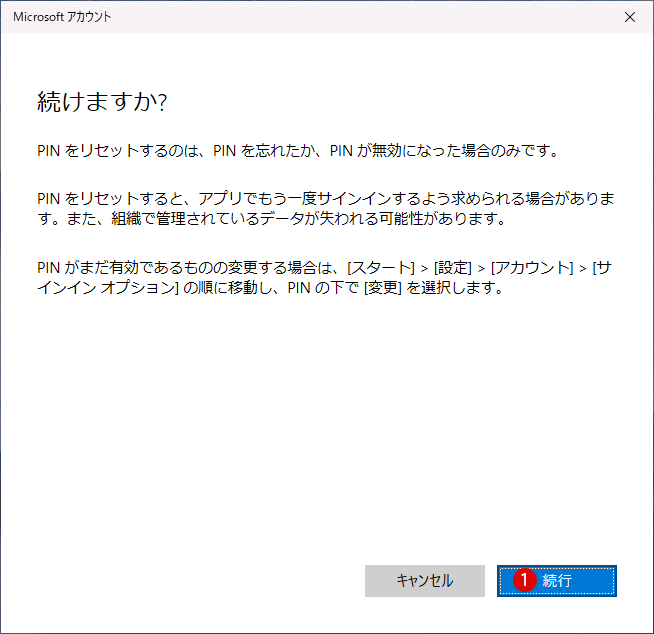Click the paragraph starting PIN をリセットすると

pyautogui.click(x=326, y=209)
